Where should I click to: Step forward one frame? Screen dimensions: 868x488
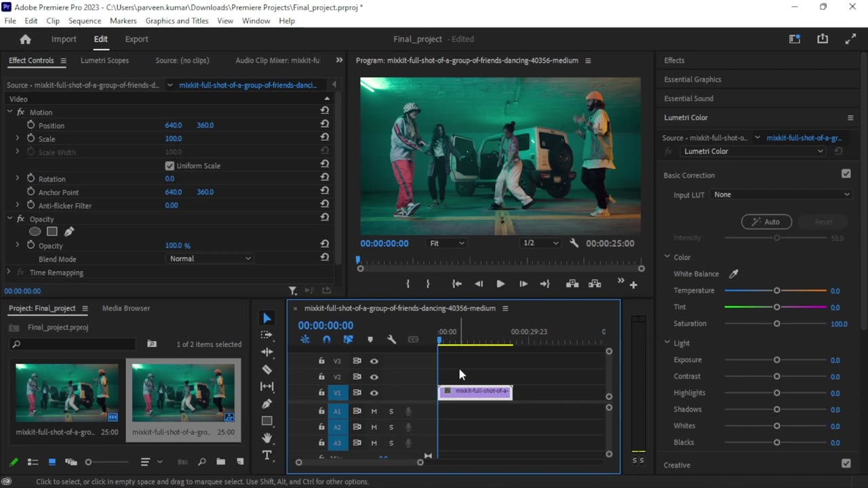tap(523, 284)
